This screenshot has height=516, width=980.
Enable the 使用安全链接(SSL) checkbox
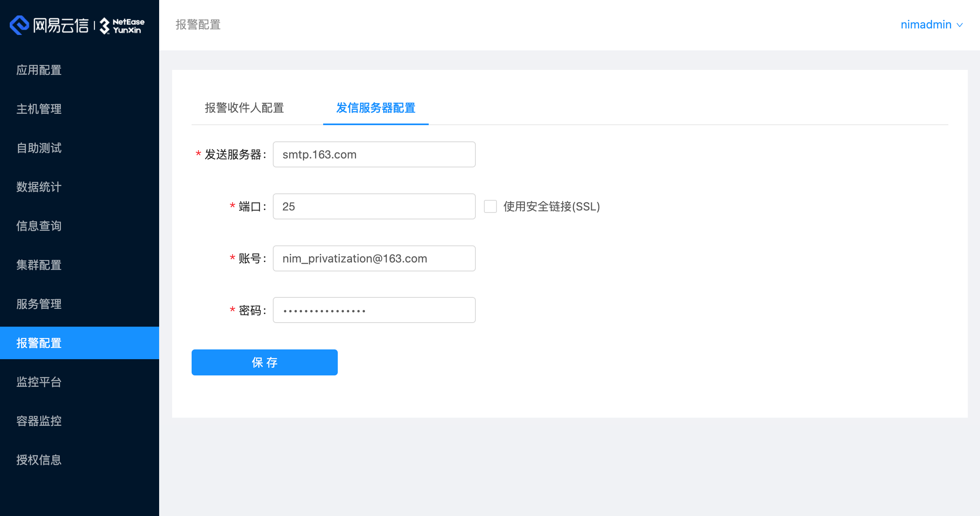click(490, 206)
